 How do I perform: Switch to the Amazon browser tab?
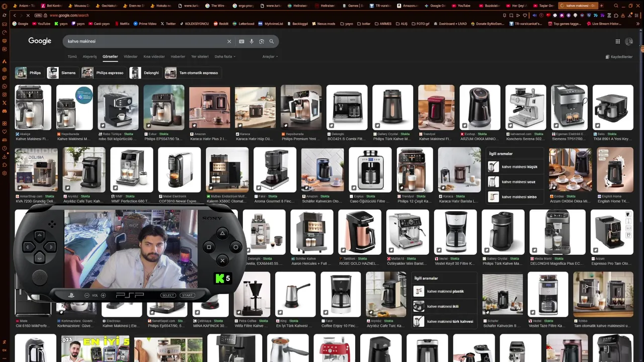(408, 6)
